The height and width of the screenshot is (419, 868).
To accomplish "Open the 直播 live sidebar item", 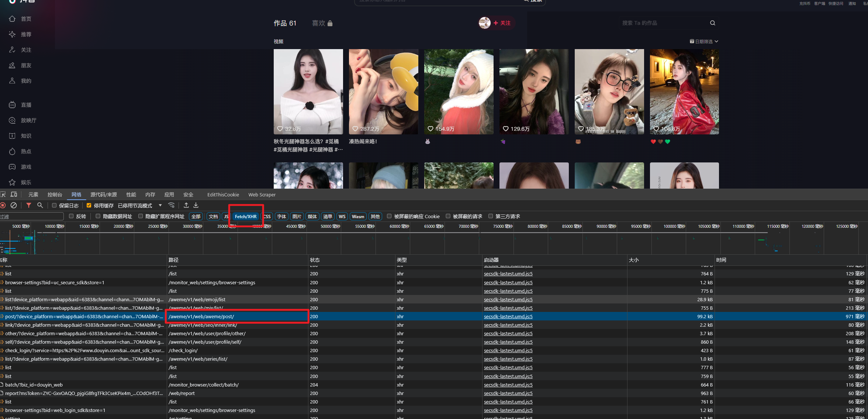I will (26, 105).
